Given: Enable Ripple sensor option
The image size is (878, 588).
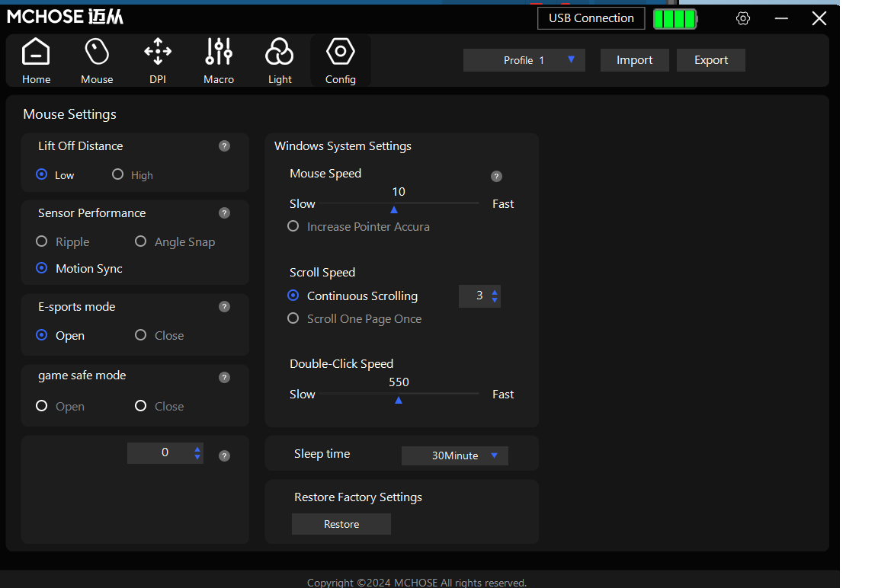Looking at the screenshot, I should pos(41,241).
